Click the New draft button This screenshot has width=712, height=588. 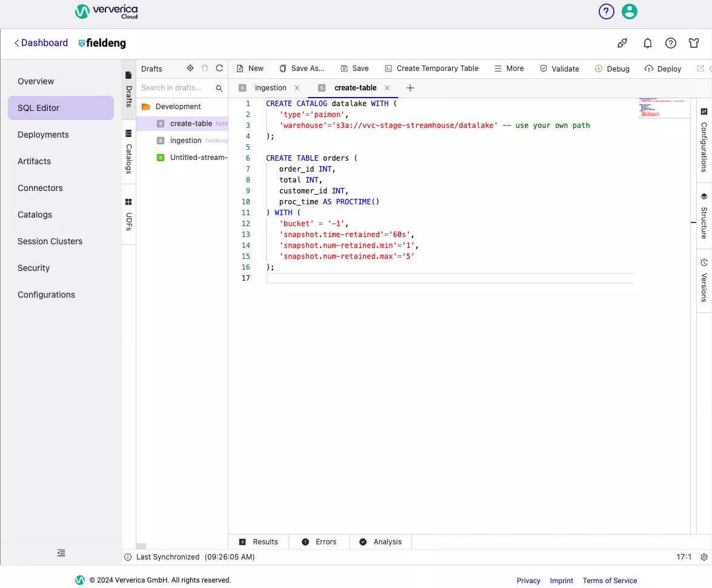(250, 68)
